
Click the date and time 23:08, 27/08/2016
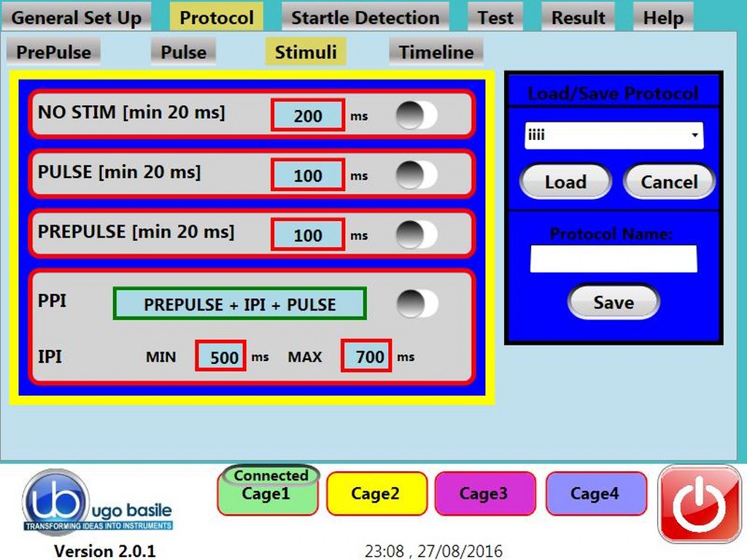point(433,551)
